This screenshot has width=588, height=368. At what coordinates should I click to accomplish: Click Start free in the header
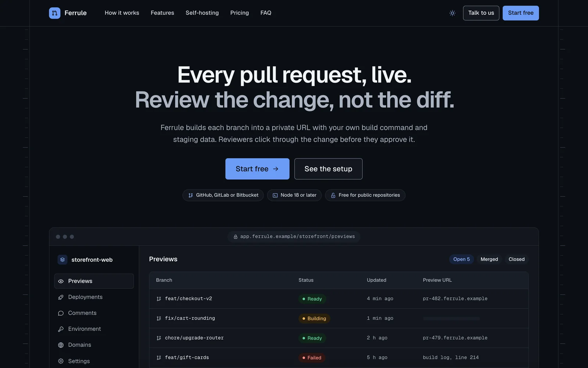(x=521, y=13)
